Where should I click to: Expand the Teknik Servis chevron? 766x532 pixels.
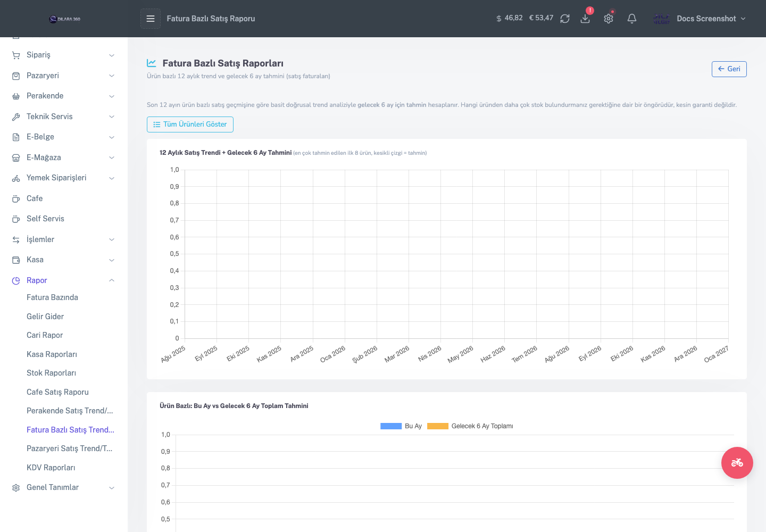click(x=112, y=117)
